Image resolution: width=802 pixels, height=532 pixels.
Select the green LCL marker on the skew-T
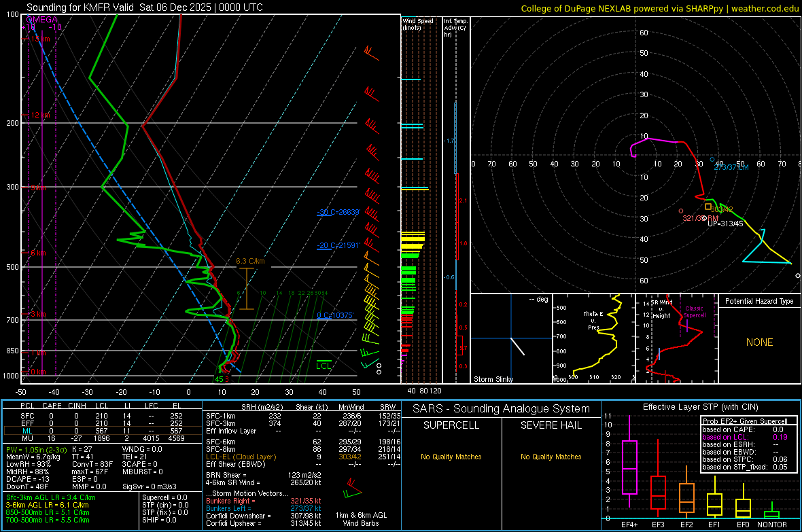324,366
